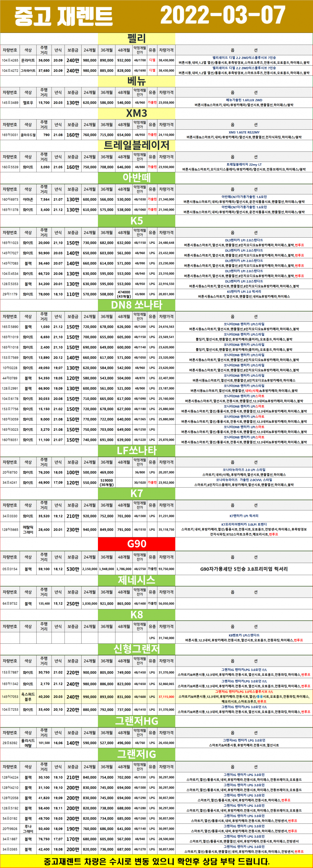This screenshot has height=868, width=313.
Task: Select the option text 'XM3 1.6GTE RE22MY'
Action: click(244, 133)
